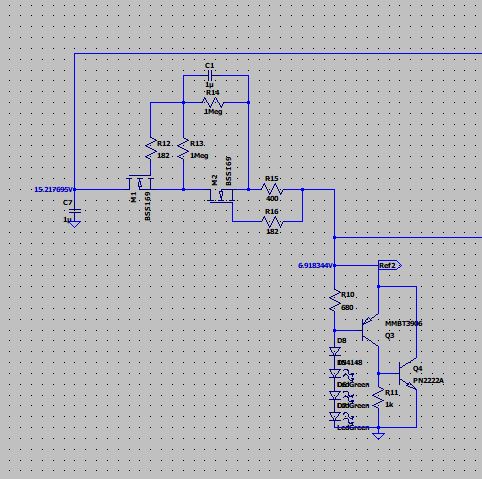This screenshot has height=479, width=482.
Task: Click the ground symbol under C7
Action: [74, 224]
